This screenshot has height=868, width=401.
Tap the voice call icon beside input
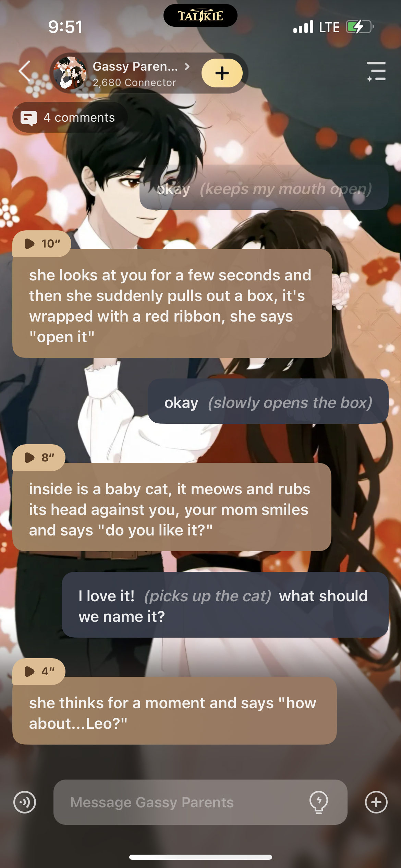tap(24, 802)
